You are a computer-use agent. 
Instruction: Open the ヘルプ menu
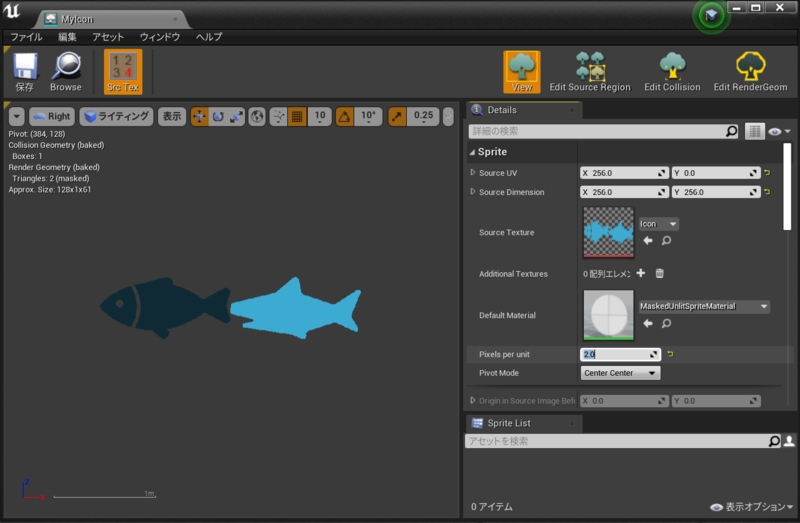209,37
